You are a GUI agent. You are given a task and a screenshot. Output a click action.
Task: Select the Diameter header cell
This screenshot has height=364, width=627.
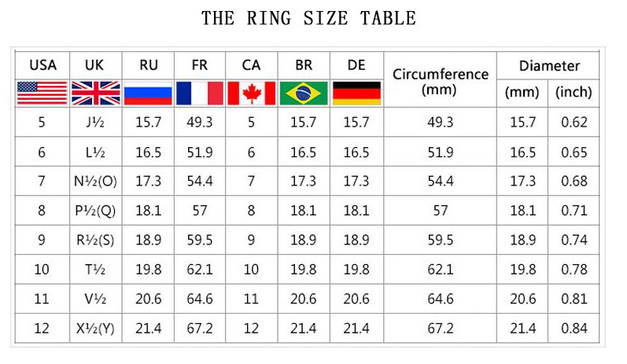pos(548,66)
